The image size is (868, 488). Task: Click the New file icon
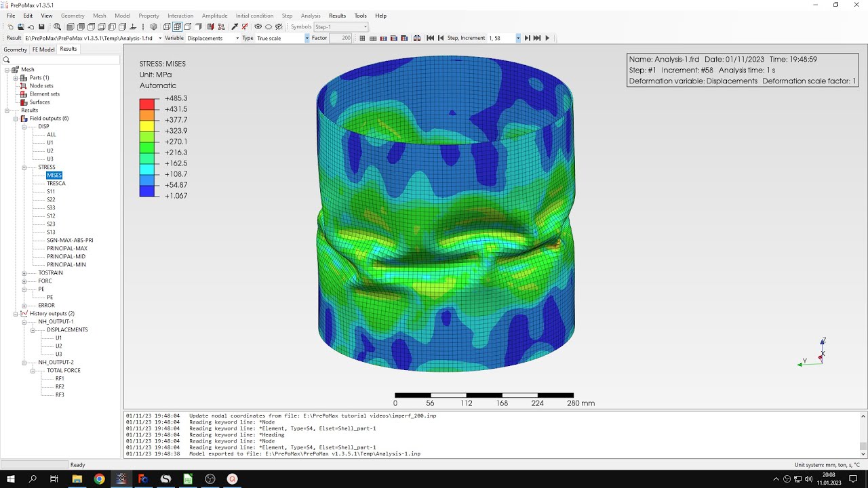(10, 27)
